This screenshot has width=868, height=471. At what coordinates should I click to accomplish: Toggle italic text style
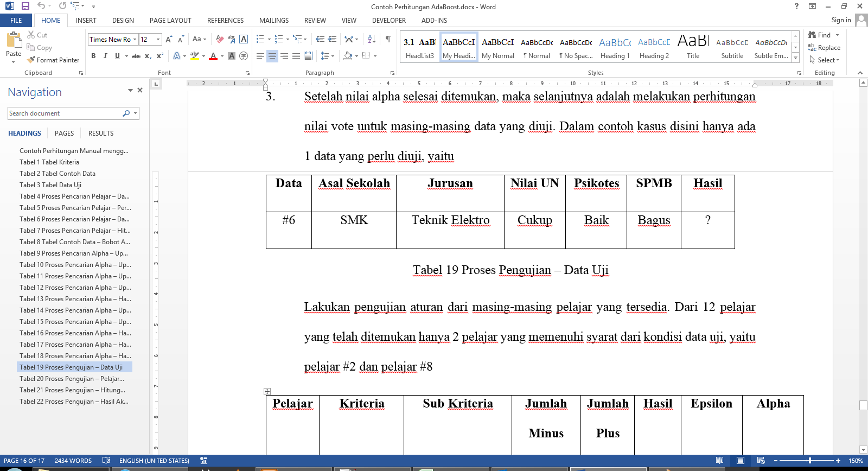pyautogui.click(x=105, y=56)
